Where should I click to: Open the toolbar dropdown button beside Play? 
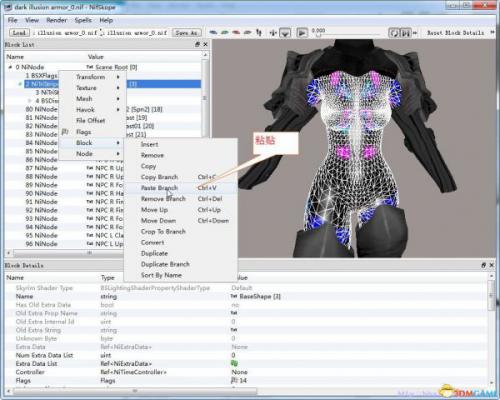point(285,33)
